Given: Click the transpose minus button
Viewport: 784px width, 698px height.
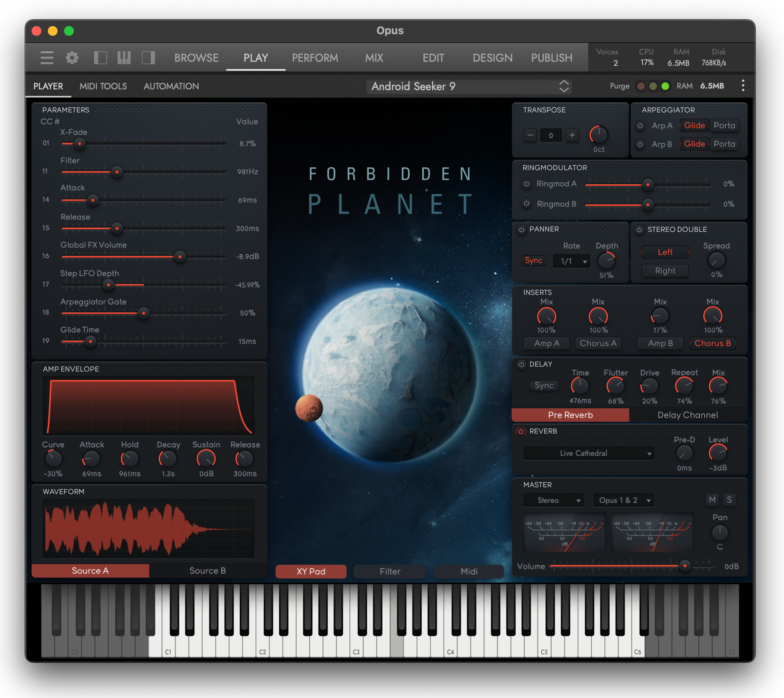Looking at the screenshot, I should (x=530, y=135).
